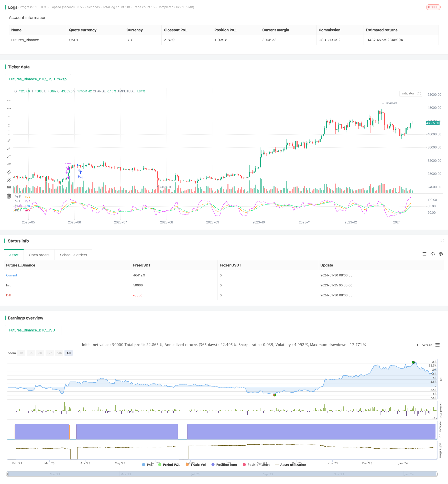Set earnings zoom to 8h
This screenshot has height=484, width=448.
[40, 353]
